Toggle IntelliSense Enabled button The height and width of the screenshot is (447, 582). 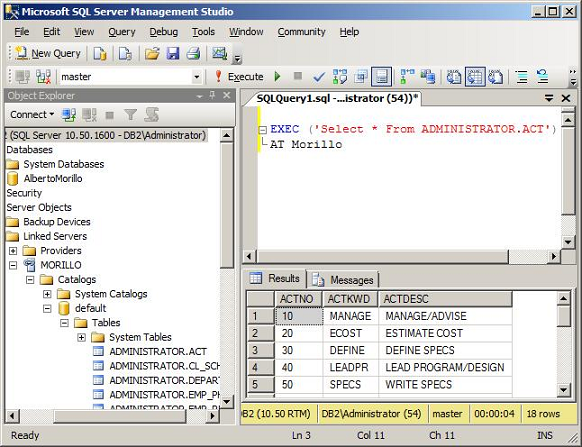pos(381,77)
